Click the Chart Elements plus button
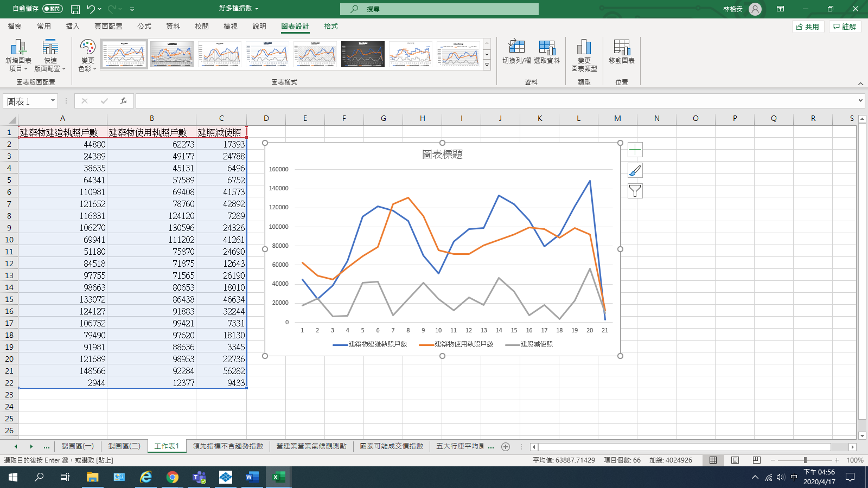 click(x=635, y=150)
